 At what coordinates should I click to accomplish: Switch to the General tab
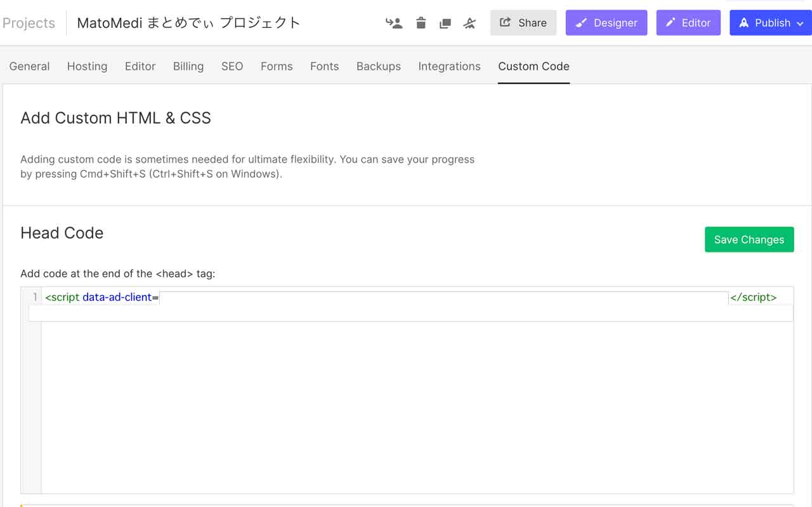[x=29, y=66]
